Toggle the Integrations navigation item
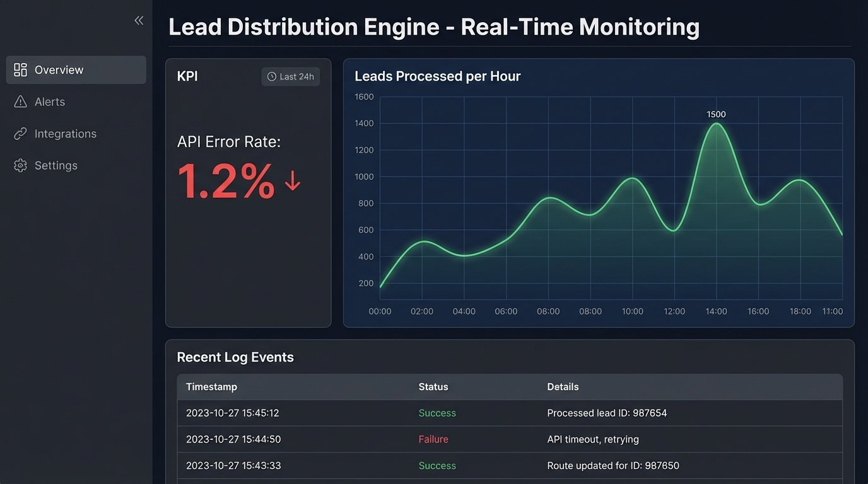The height and width of the screenshot is (484, 868). click(x=66, y=134)
